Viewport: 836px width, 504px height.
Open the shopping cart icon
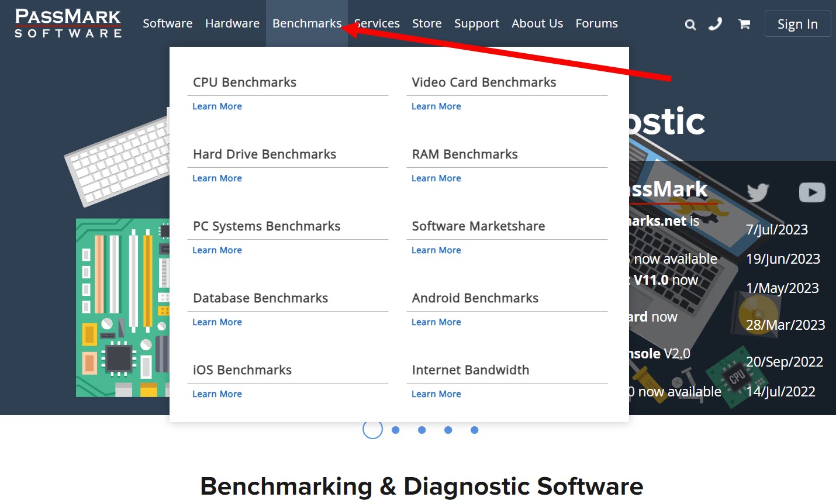744,24
